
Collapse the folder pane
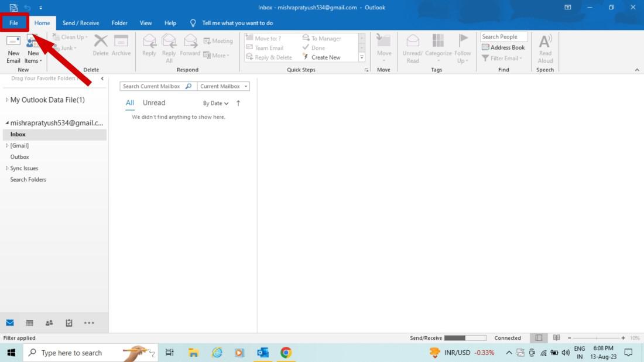point(102,78)
